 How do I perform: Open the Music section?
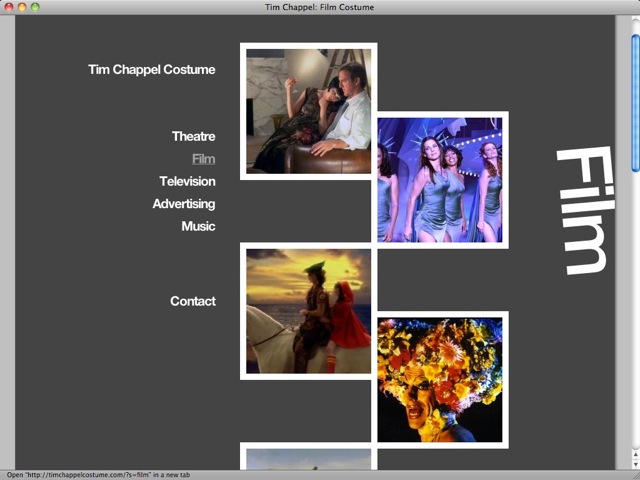(198, 226)
